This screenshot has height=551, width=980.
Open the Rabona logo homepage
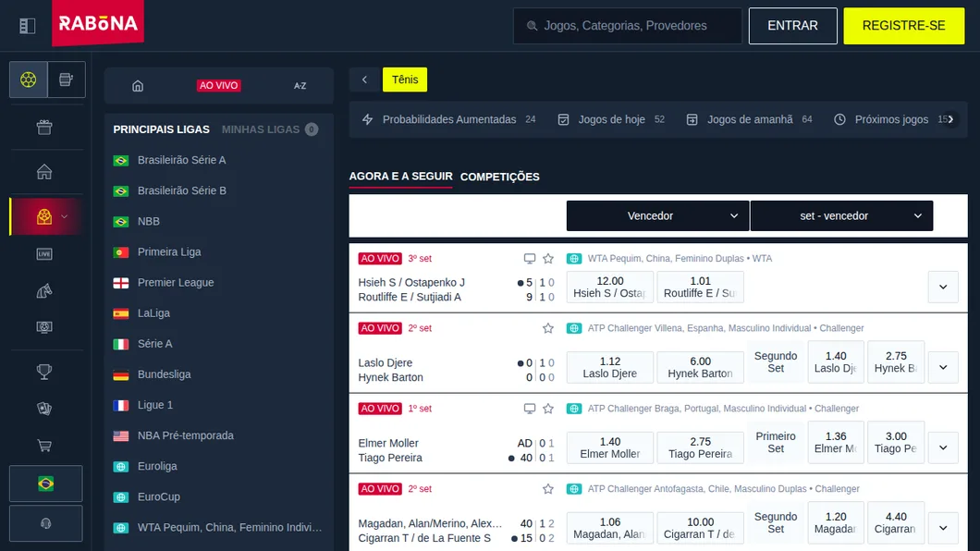(97, 23)
